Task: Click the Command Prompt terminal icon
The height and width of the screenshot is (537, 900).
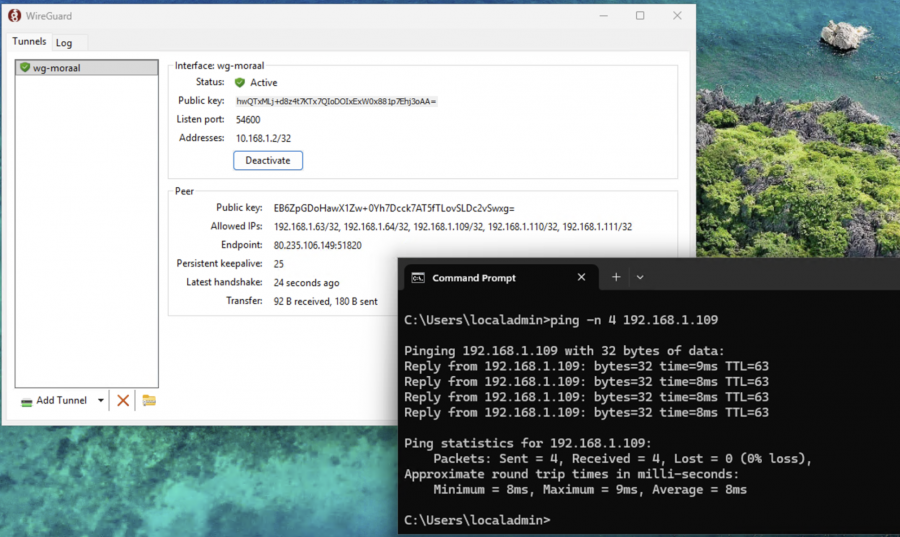Action: pos(418,278)
